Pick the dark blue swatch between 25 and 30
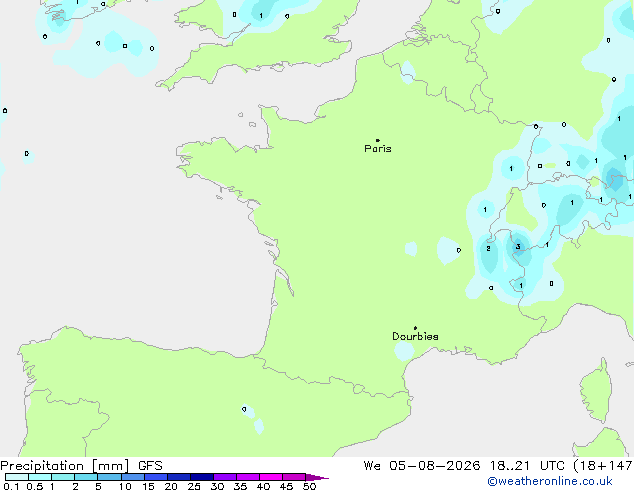This screenshot has height=490, width=634. [202, 477]
